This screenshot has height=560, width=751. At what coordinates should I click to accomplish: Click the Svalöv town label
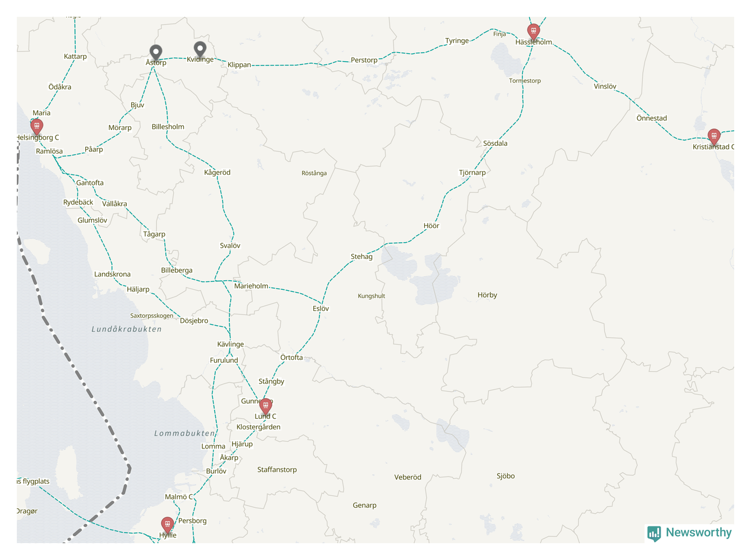[230, 246]
